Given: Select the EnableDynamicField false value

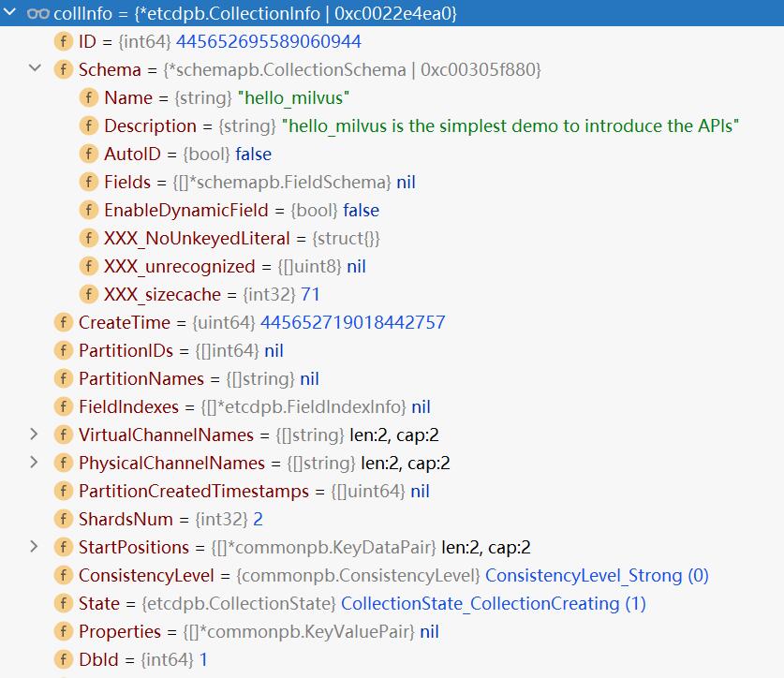Looking at the screenshot, I should click(x=361, y=211).
